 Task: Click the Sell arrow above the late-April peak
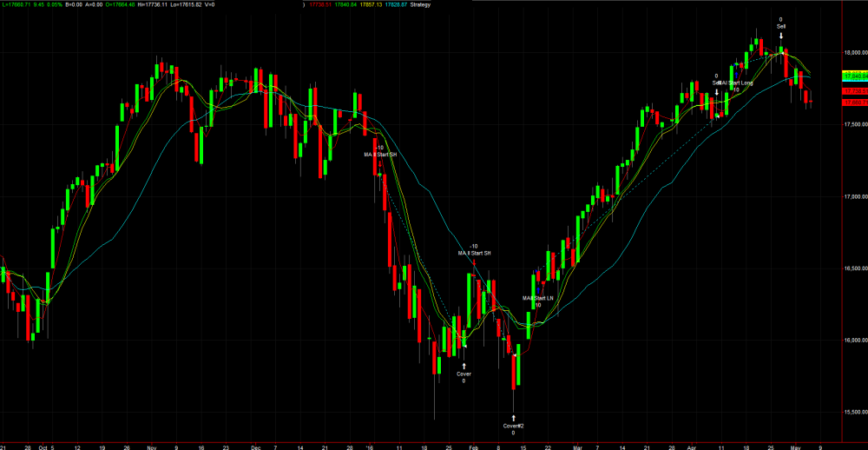781,36
